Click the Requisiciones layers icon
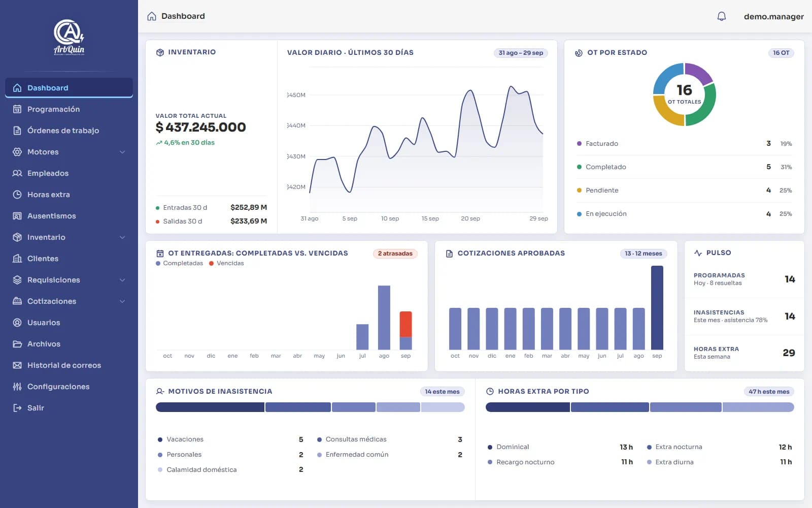The image size is (812, 508). pos(17,280)
